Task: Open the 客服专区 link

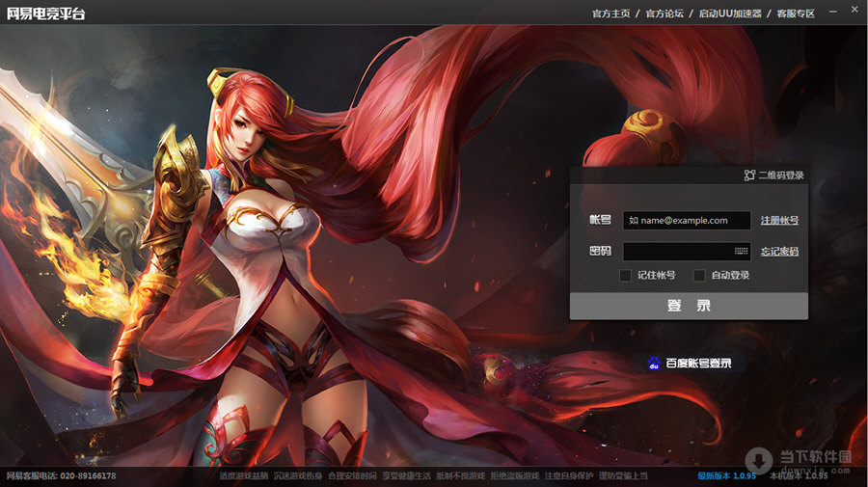Action: coord(796,14)
